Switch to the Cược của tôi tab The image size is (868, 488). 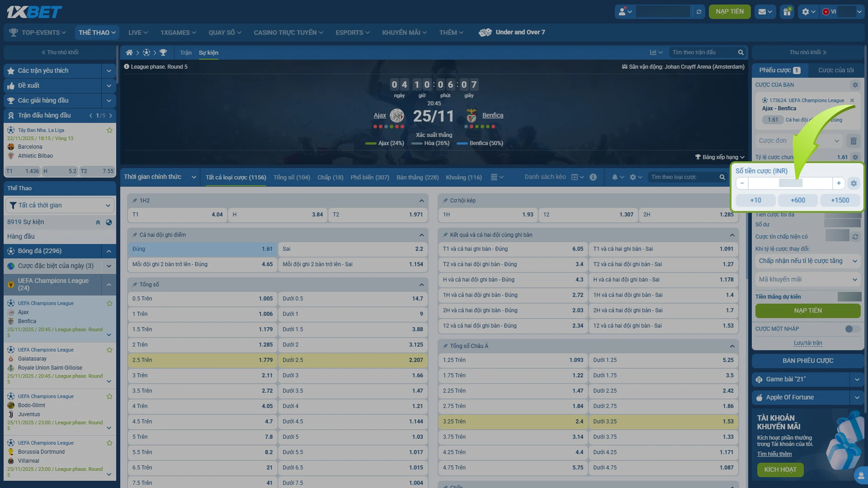tap(836, 70)
